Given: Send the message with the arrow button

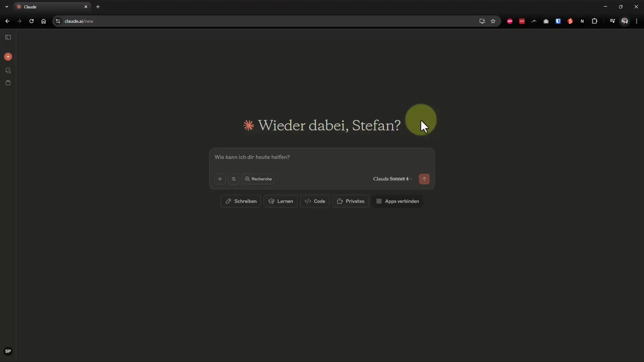Looking at the screenshot, I should [x=424, y=179].
